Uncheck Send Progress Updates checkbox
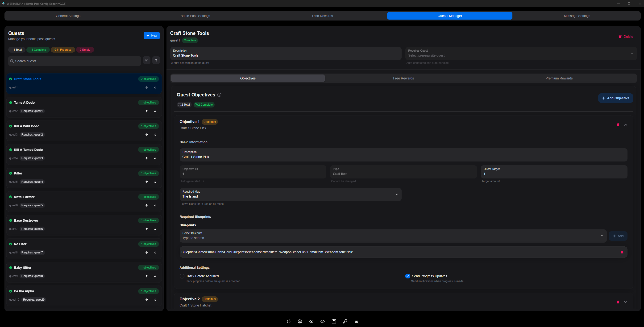This screenshot has width=644, height=327. point(408,276)
